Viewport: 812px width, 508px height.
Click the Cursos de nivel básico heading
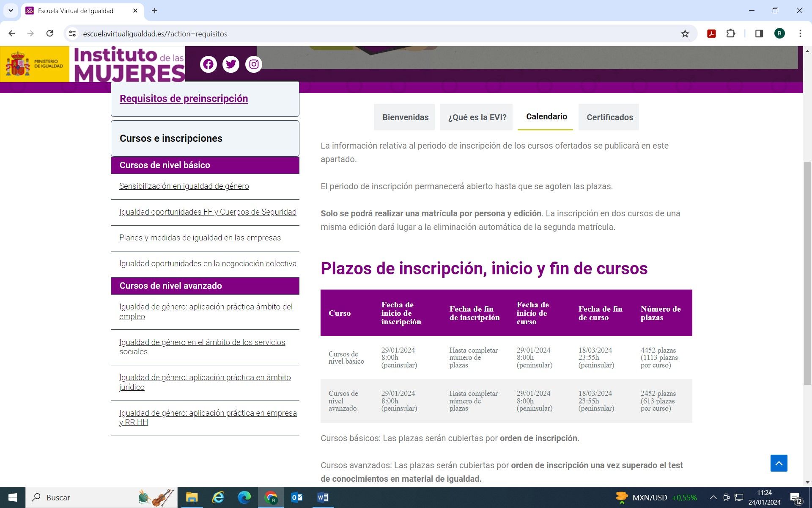coord(205,165)
